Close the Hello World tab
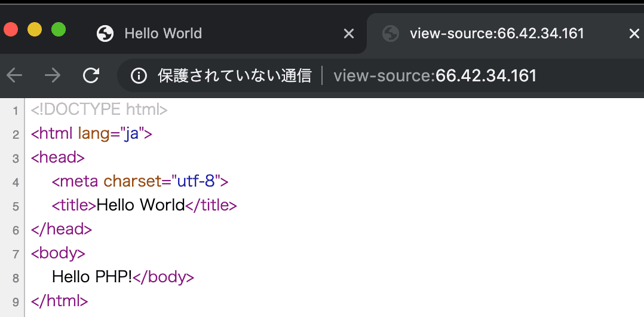 click(x=349, y=34)
